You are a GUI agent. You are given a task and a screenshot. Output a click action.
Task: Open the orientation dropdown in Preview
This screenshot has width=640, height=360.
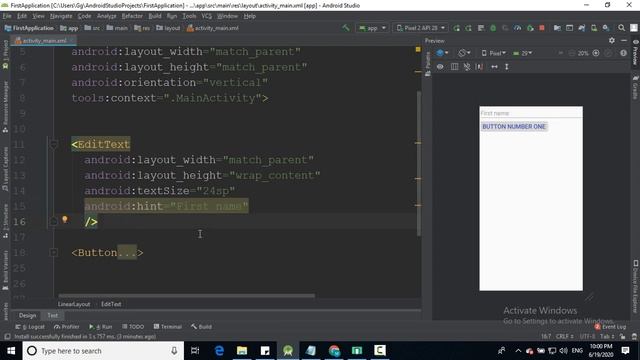pyautogui.click(x=464, y=53)
